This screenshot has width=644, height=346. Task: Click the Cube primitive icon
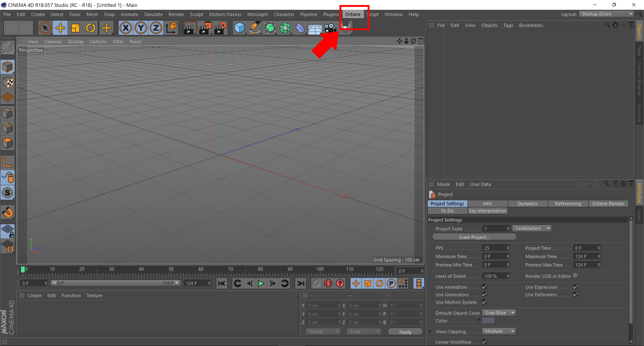coord(239,28)
